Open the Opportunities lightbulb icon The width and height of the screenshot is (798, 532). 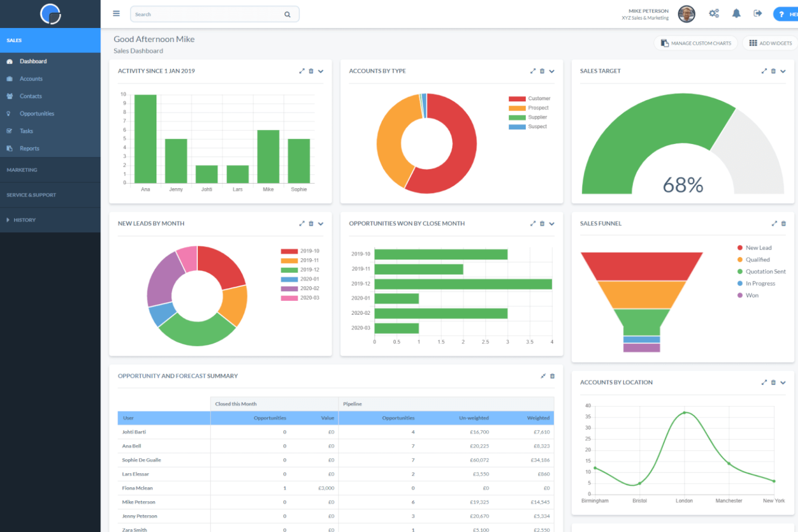10,113
